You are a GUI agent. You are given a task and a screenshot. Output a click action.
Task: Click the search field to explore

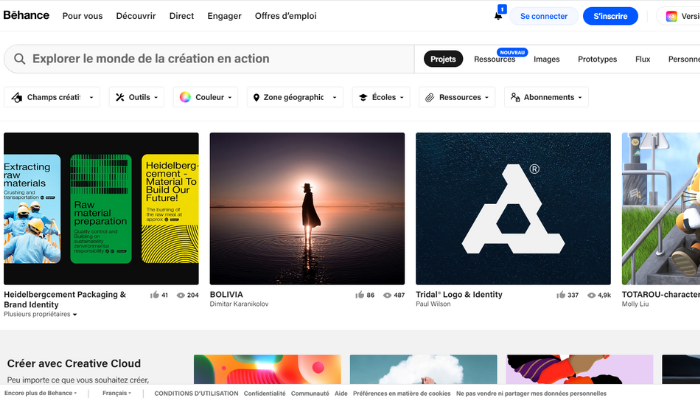click(x=209, y=59)
